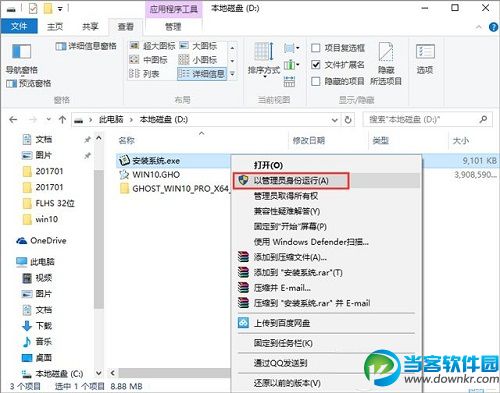Select 详细信息 details layout

coord(202,74)
